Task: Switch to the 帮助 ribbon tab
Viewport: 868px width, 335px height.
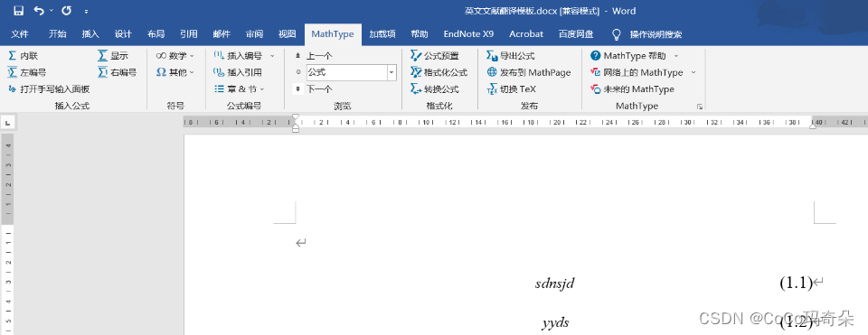Action: (x=419, y=33)
